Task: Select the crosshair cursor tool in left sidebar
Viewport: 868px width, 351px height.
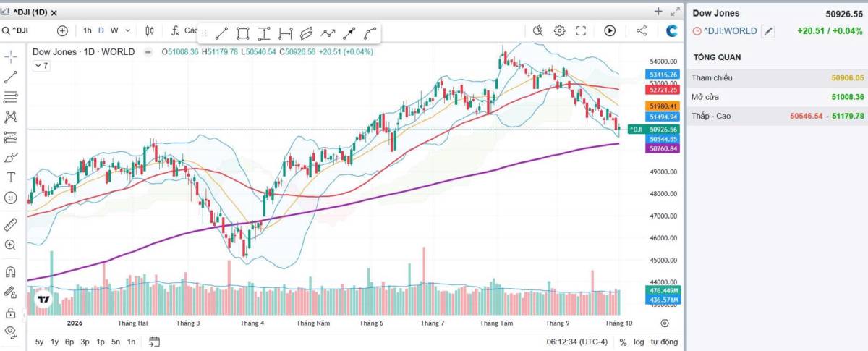Action: point(11,56)
